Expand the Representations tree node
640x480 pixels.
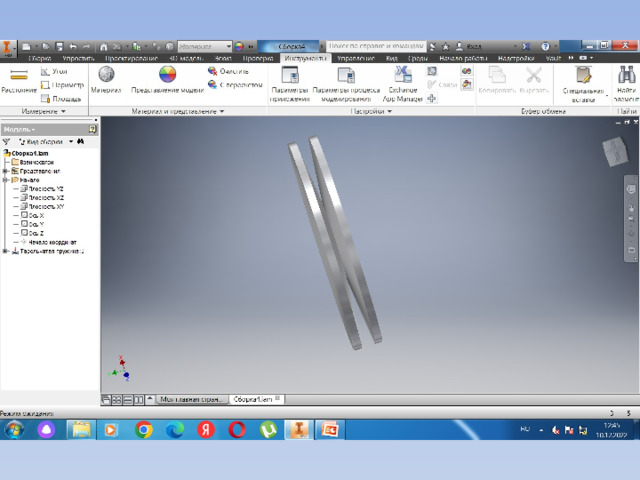tap(5, 171)
